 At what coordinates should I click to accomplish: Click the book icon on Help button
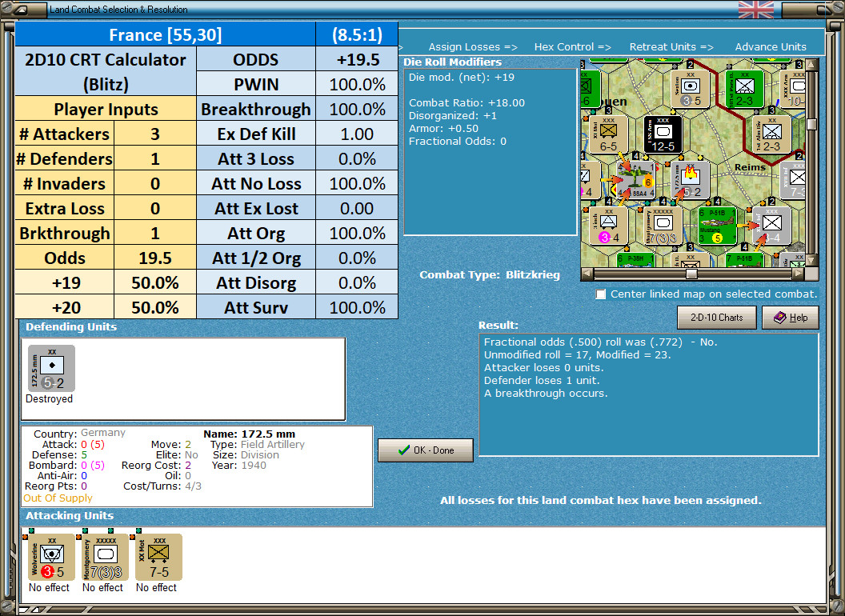tap(780, 318)
